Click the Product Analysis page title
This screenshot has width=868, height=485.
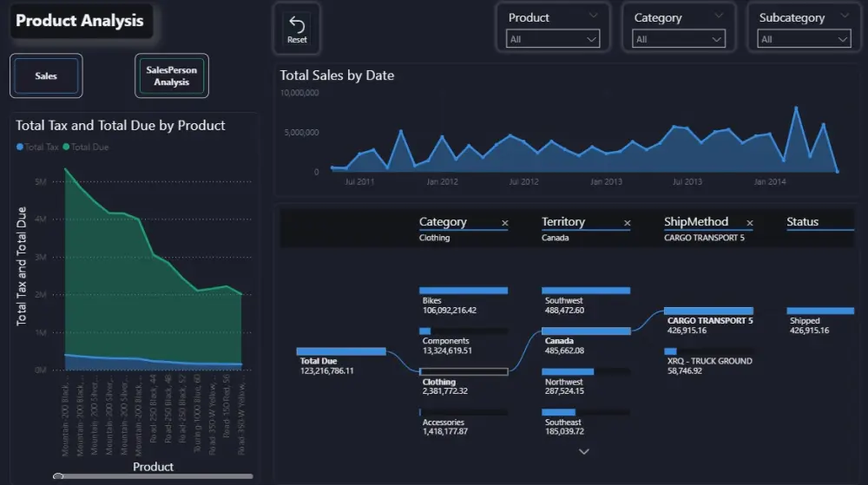pos(79,21)
